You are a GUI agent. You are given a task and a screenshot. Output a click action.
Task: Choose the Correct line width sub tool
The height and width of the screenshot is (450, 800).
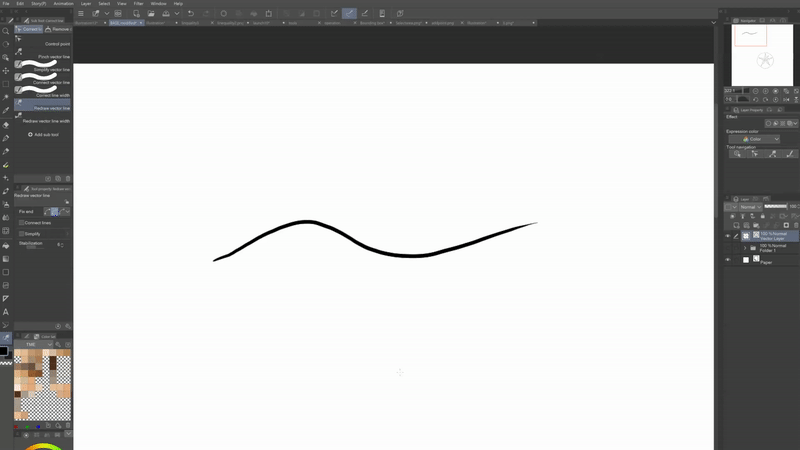(x=42, y=92)
